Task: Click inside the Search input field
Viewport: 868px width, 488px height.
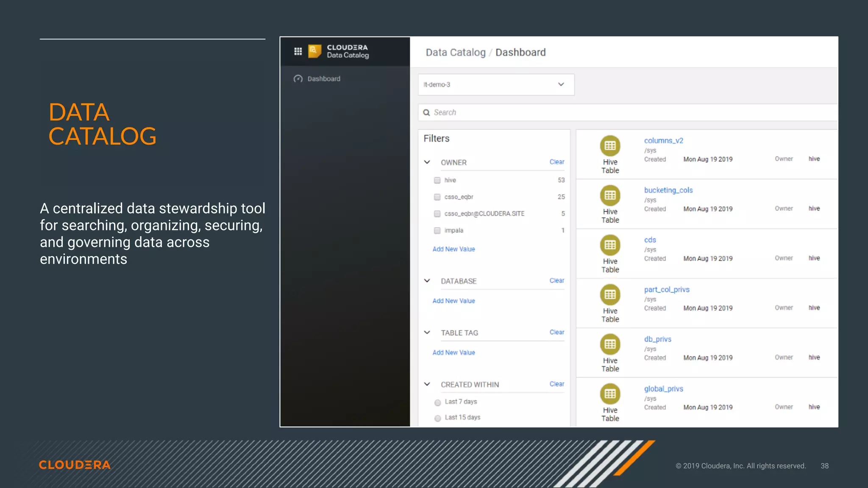Action: coord(628,113)
